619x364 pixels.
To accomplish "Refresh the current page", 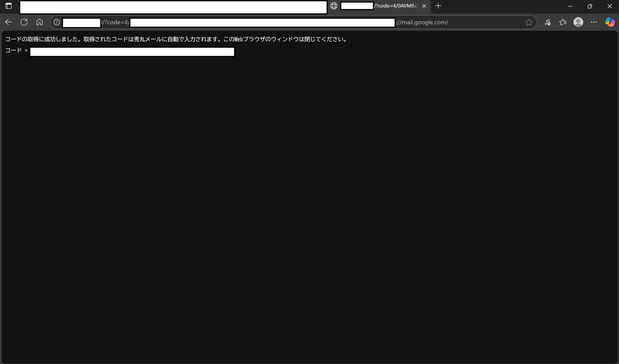I will click(24, 22).
